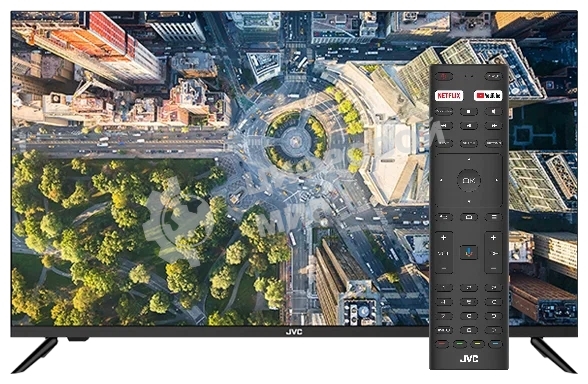Click the JVC logo on the remote
588x384 pixels.
pos(469,359)
